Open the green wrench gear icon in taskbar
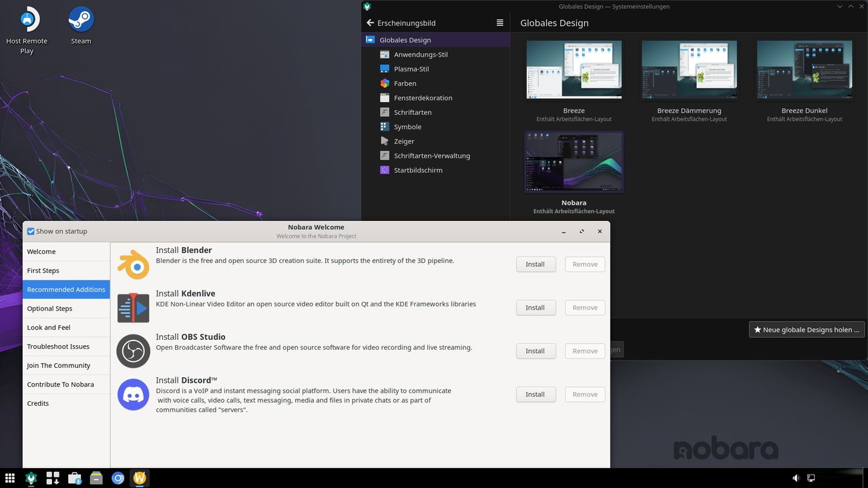868x488 pixels. coord(31,478)
